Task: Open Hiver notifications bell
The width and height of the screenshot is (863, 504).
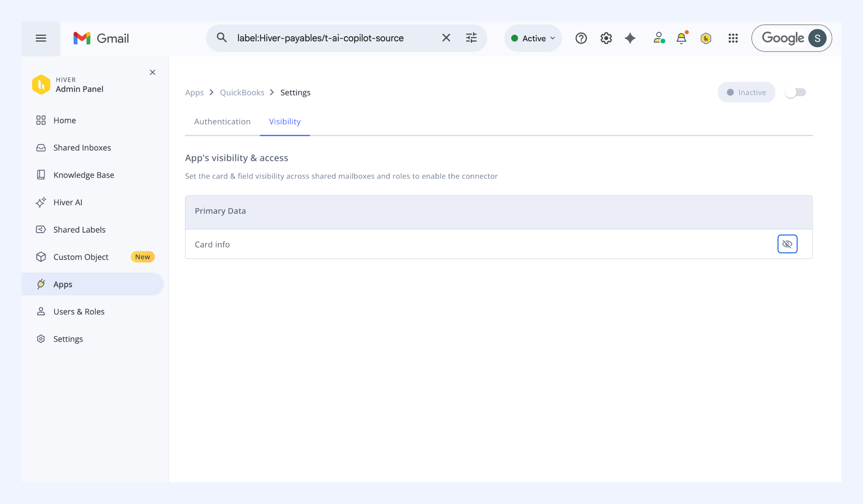Action: tap(681, 38)
